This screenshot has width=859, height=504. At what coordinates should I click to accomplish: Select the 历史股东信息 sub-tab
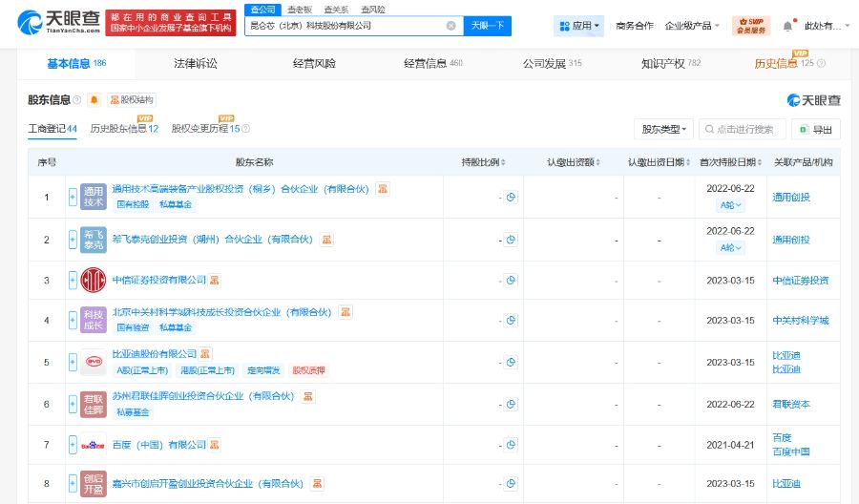(x=124, y=128)
